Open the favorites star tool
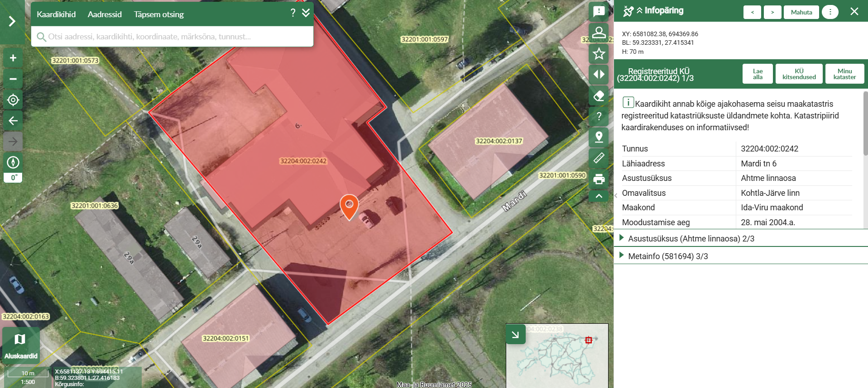 tap(599, 54)
